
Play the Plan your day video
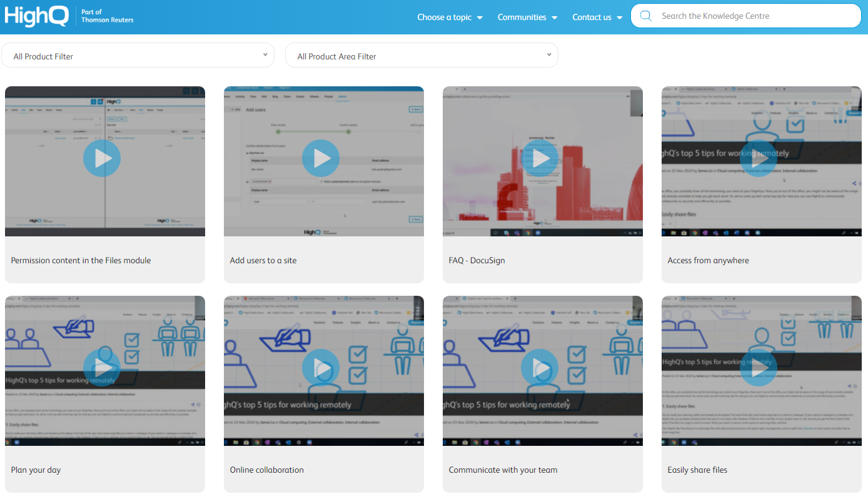(x=102, y=368)
